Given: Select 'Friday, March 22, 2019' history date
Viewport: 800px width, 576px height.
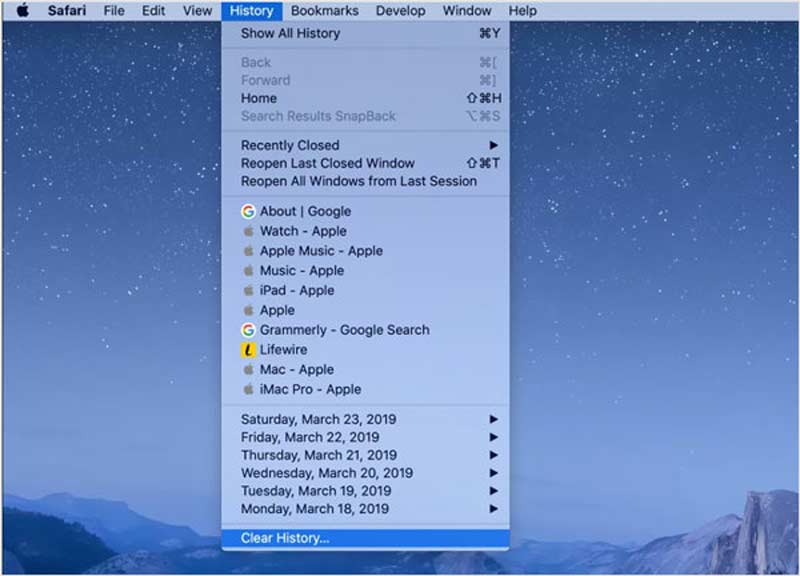Looking at the screenshot, I should 365,437.
